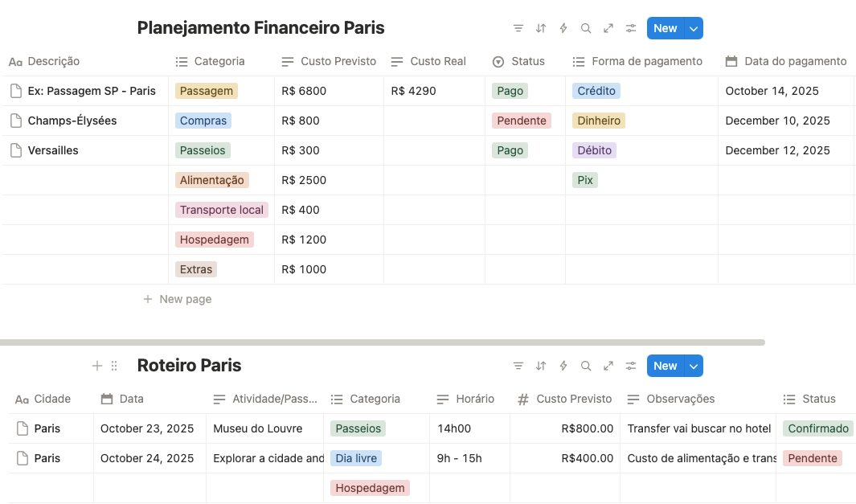856x504 pixels.
Task: Open Categoria column header in Roteiro table
Action: coord(374,399)
